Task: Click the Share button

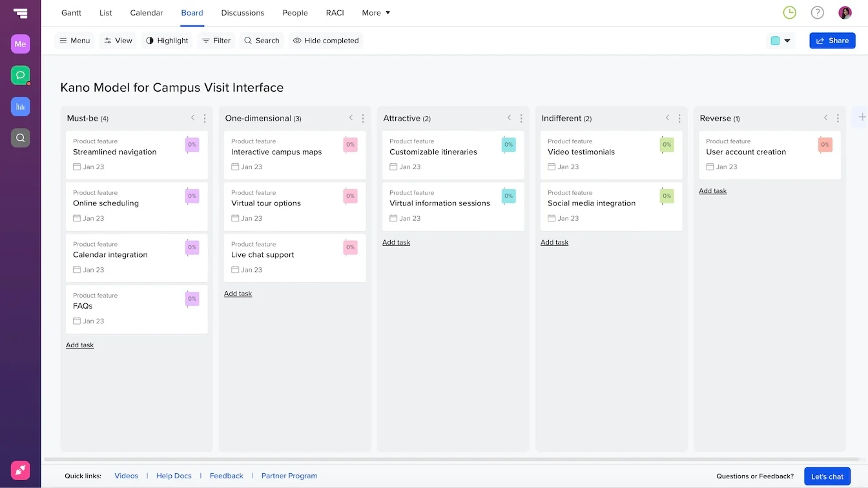Action: pyautogui.click(x=832, y=40)
